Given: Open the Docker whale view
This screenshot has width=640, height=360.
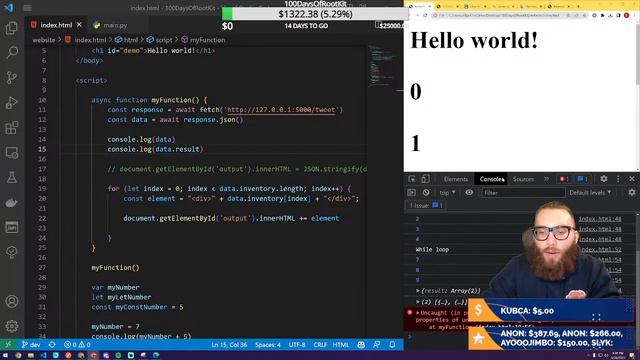Looking at the screenshot, I should click(12, 203).
